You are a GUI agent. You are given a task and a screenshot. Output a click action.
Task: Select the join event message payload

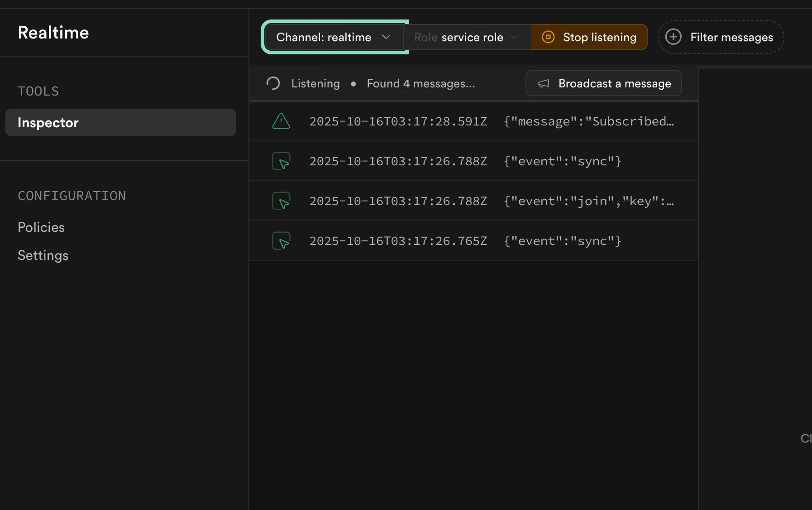588,201
